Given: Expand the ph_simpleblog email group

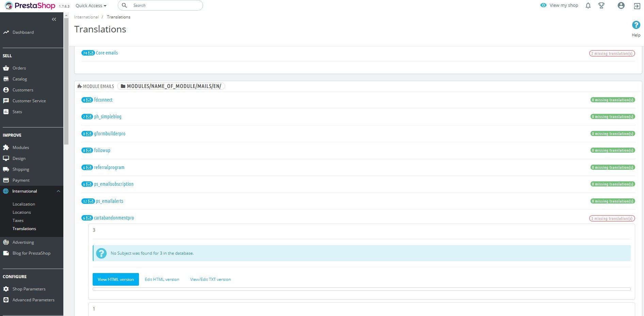Looking at the screenshot, I should 108,117.
